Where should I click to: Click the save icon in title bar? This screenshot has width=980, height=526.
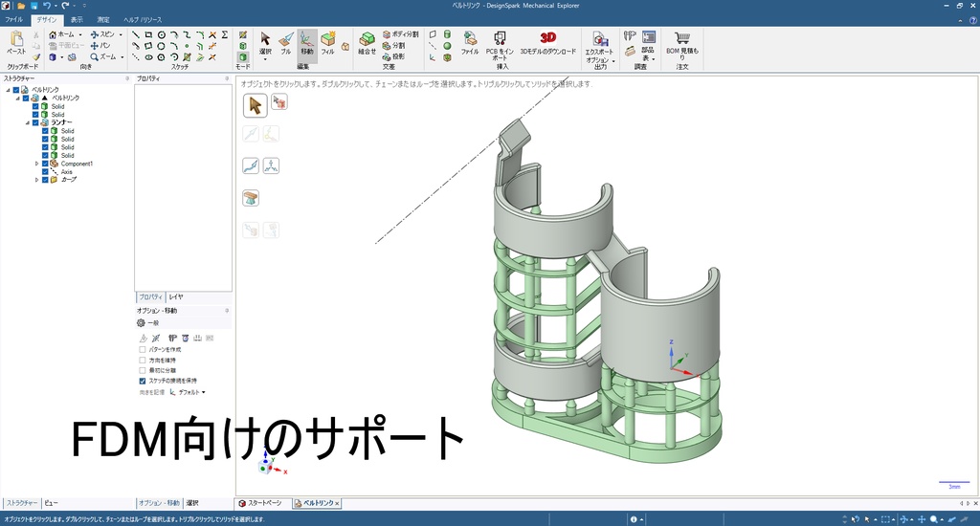[33, 6]
